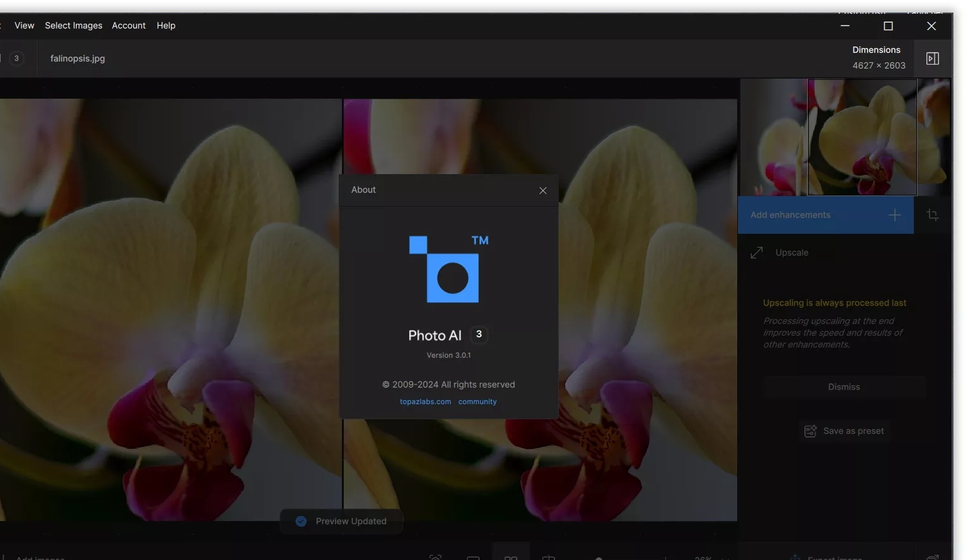Click the image count badge 3

[x=16, y=58]
